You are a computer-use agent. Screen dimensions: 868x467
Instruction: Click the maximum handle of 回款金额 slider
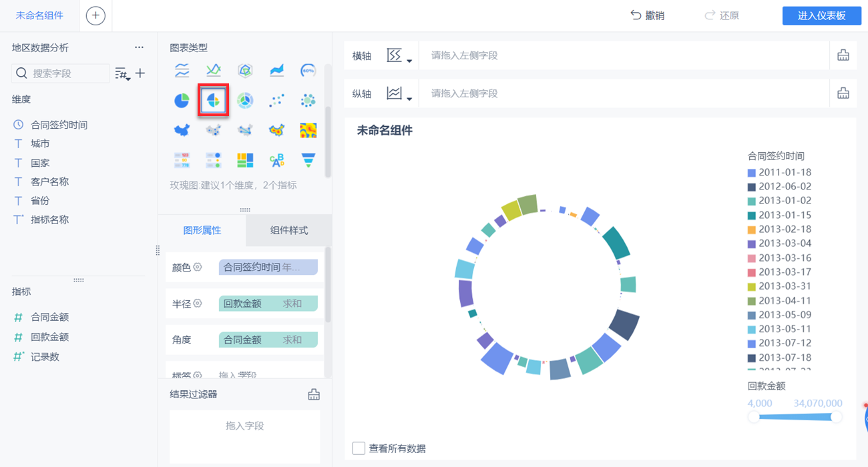836,417
